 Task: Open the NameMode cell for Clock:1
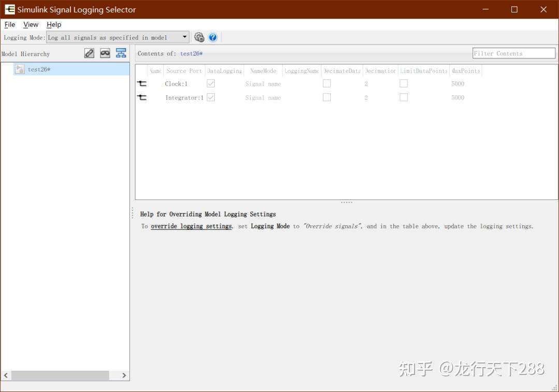pyautogui.click(x=263, y=84)
